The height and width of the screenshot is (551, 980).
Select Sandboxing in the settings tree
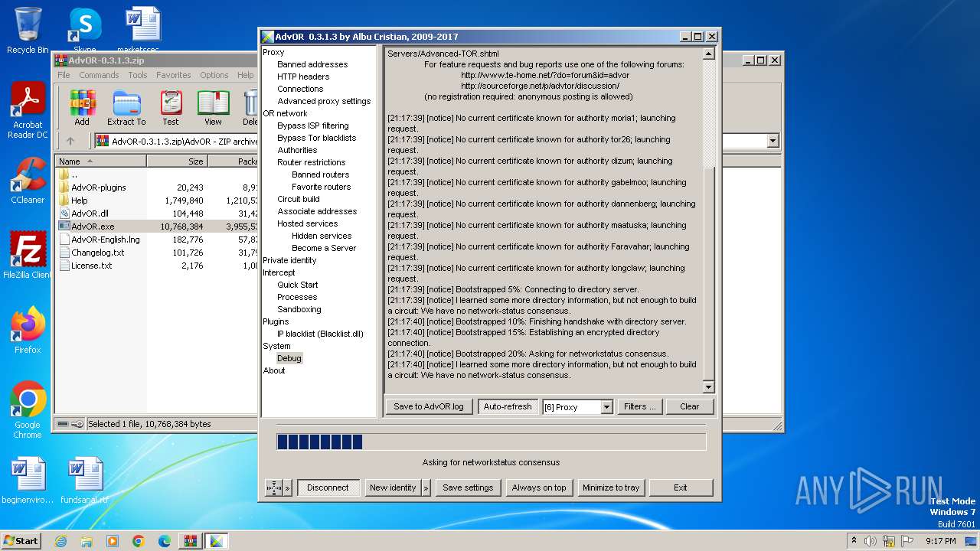click(299, 309)
